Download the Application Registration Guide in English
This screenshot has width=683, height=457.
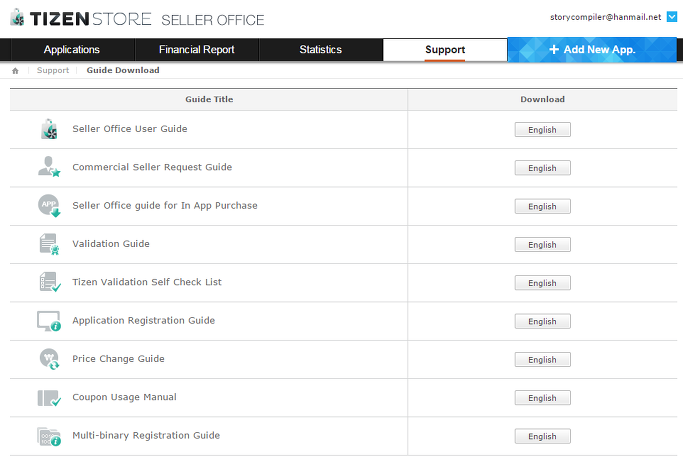[542, 322]
